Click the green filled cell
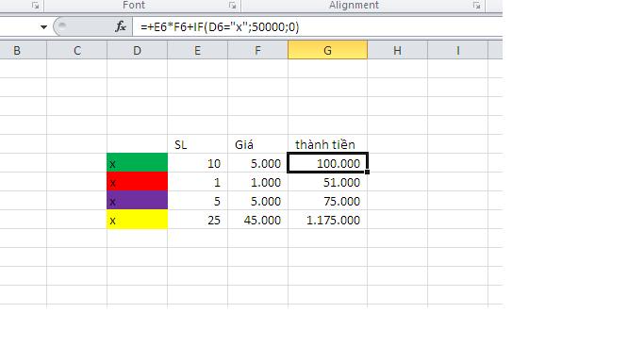The width and height of the screenshot is (644, 362). [x=137, y=163]
